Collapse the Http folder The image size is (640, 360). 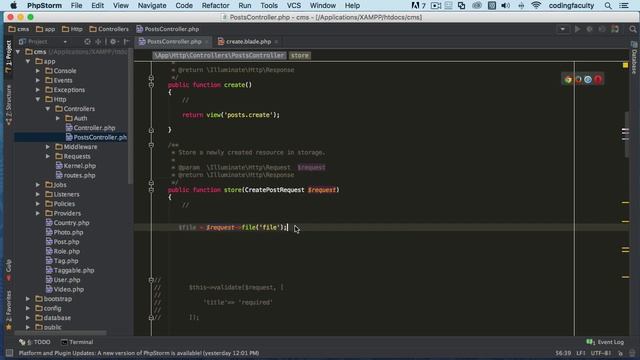point(38,99)
